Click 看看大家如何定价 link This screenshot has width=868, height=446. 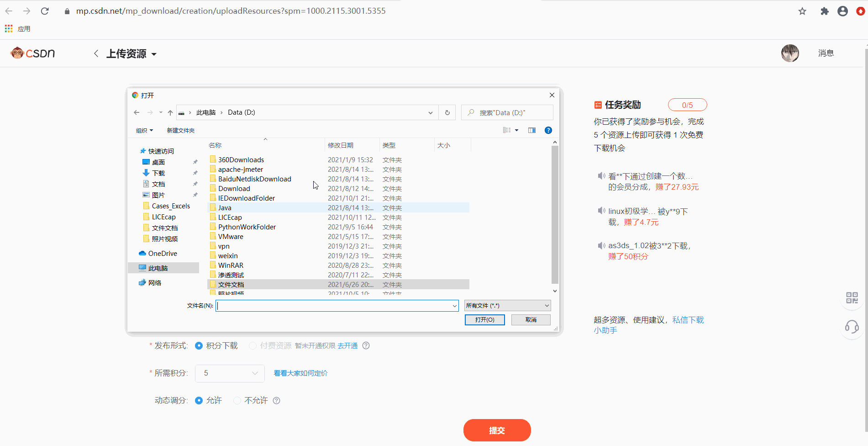(x=300, y=373)
